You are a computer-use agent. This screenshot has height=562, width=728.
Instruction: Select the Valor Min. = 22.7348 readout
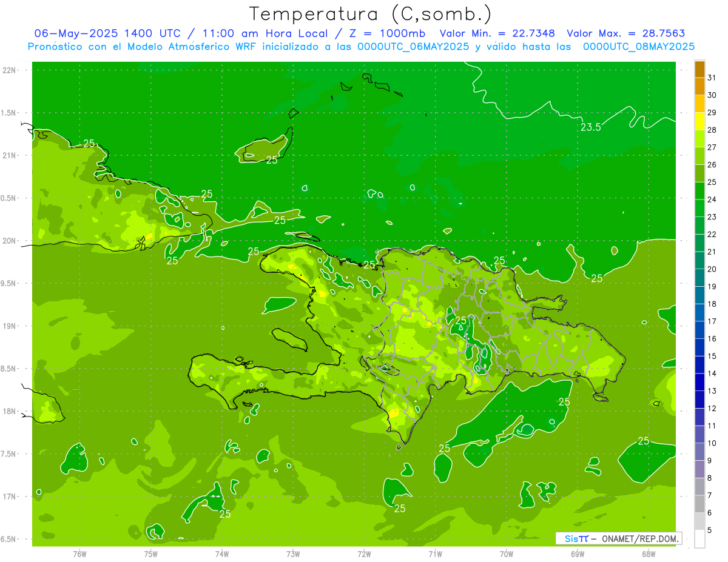[497, 33]
